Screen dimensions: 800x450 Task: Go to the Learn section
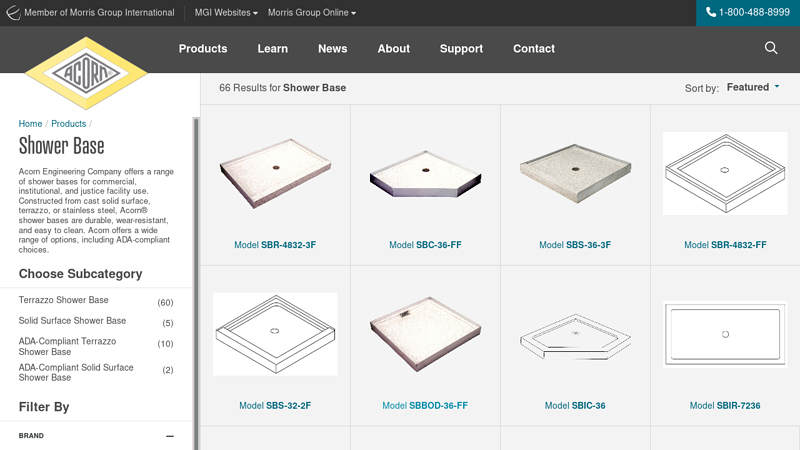pyautogui.click(x=272, y=49)
